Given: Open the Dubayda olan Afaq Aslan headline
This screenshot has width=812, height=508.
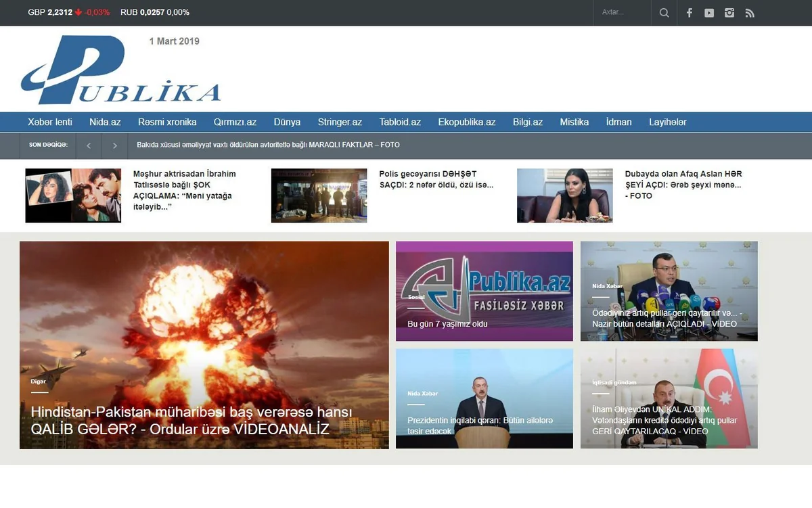Looking at the screenshot, I should click(683, 185).
